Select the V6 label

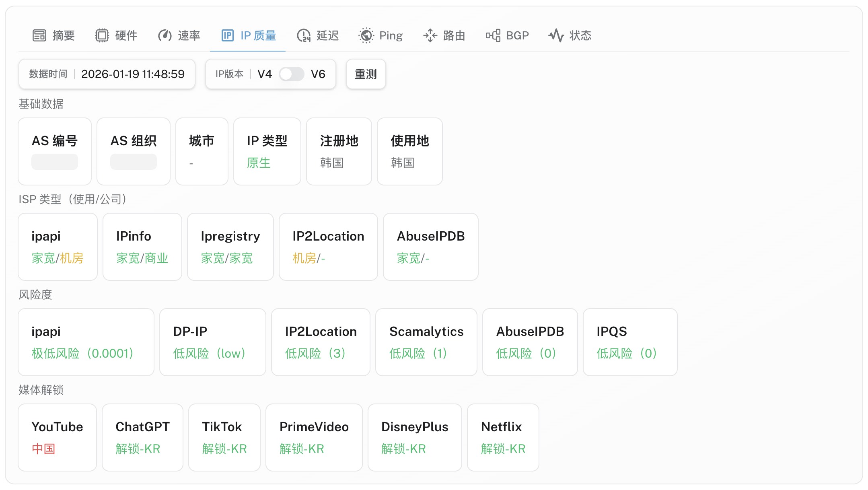[318, 74]
